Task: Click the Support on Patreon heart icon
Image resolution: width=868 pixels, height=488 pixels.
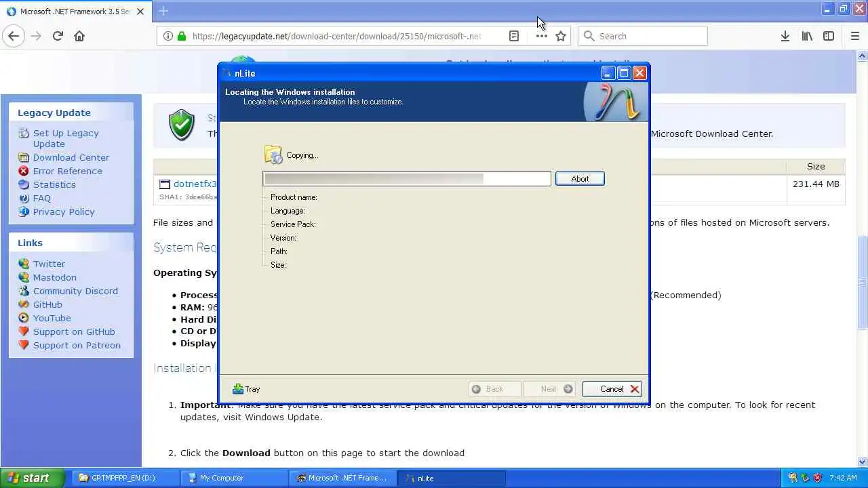Action: coord(24,345)
